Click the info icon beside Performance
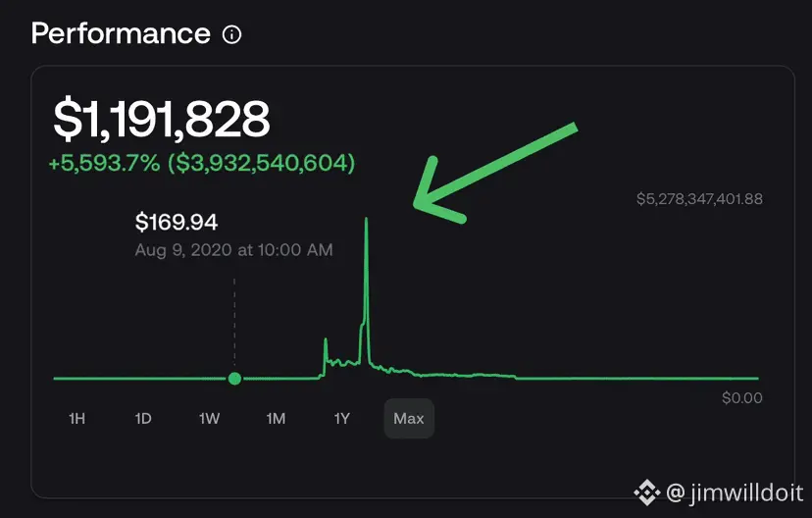Viewport: 812px width, 518px height. 232,35
